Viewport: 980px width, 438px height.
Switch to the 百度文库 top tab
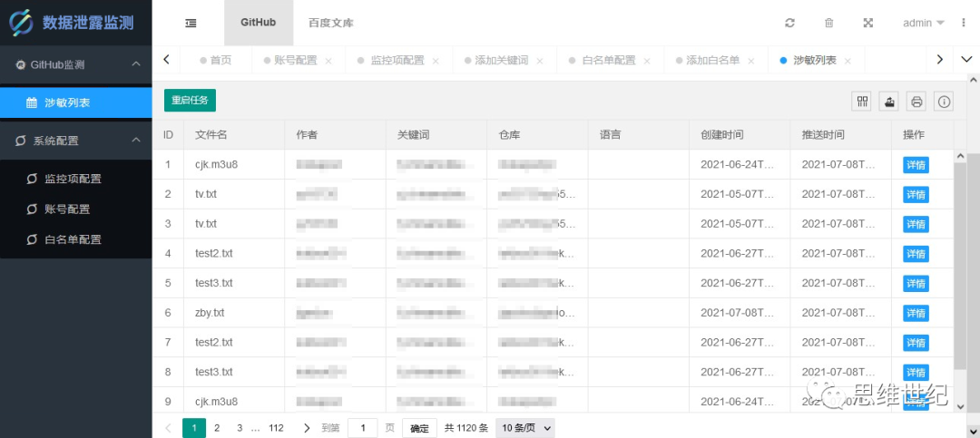(x=330, y=23)
